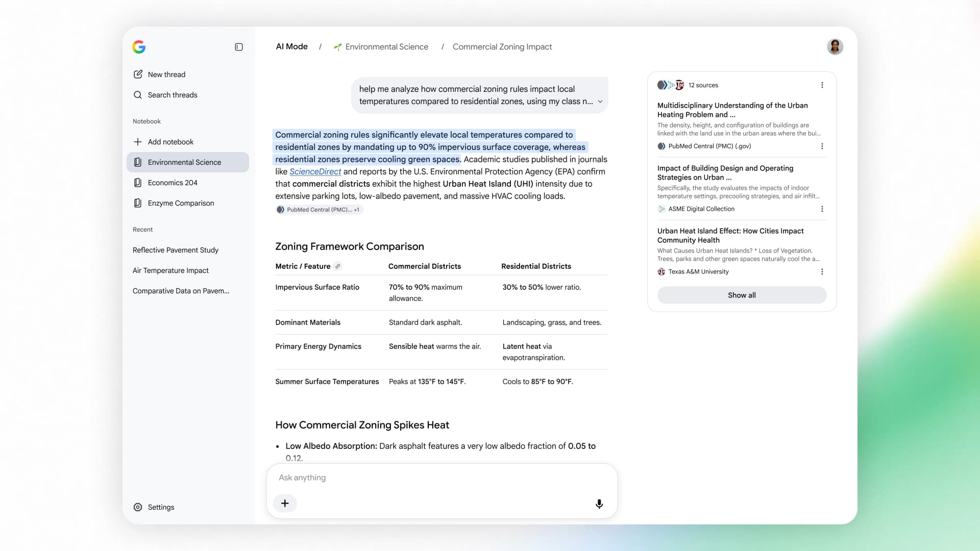Viewport: 980px width, 551px height.
Task: Start a New thread
Action: click(x=159, y=74)
